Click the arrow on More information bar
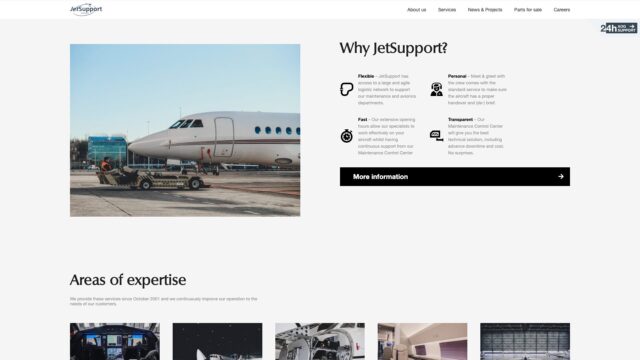The height and width of the screenshot is (360, 640). (561, 177)
